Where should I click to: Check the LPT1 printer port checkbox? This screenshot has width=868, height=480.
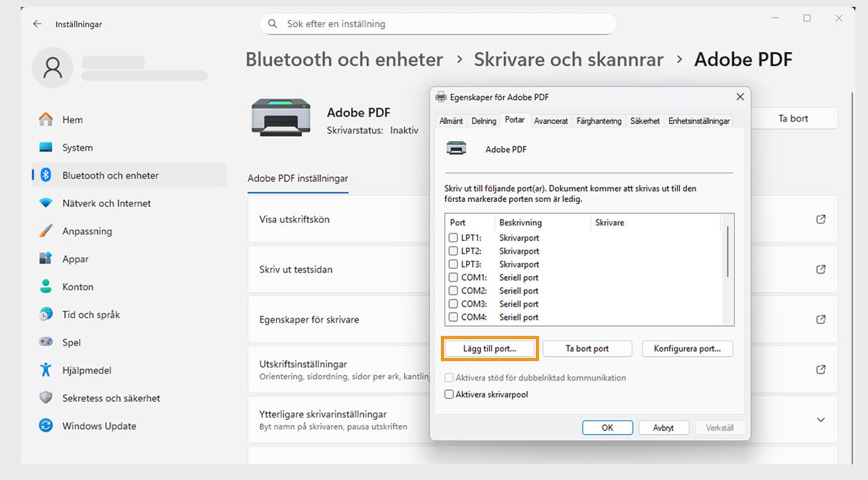tap(453, 238)
